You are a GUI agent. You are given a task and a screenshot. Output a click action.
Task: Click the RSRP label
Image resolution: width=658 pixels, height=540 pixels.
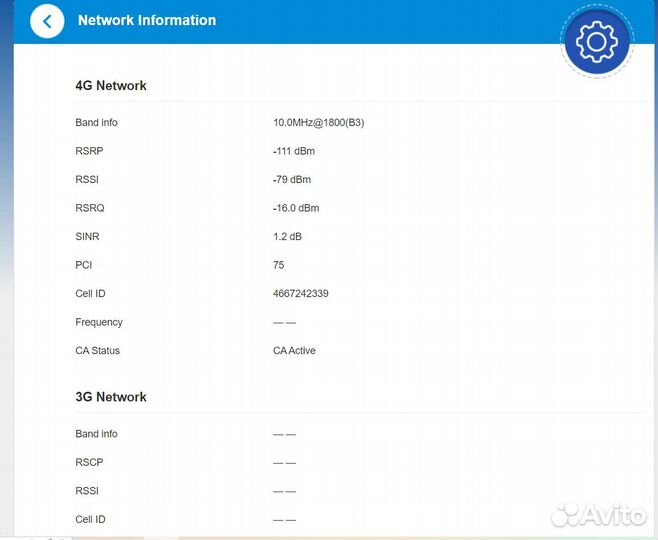(x=89, y=151)
